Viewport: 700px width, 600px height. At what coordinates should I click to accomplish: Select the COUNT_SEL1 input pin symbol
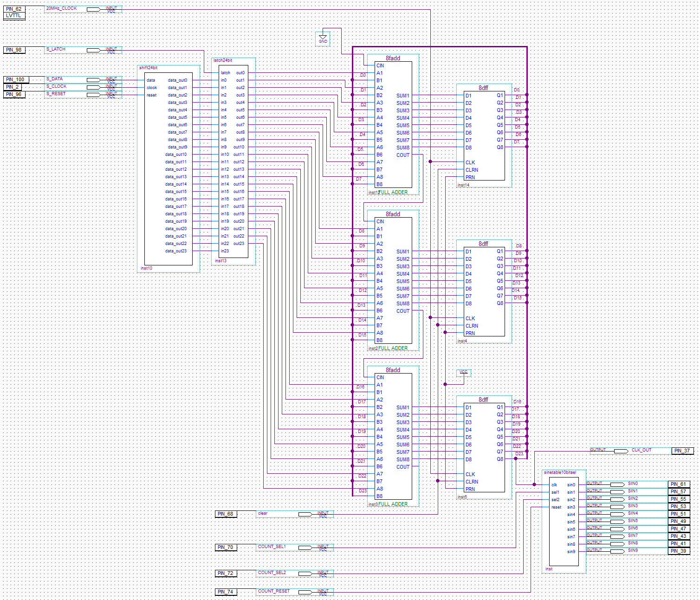[x=305, y=548]
